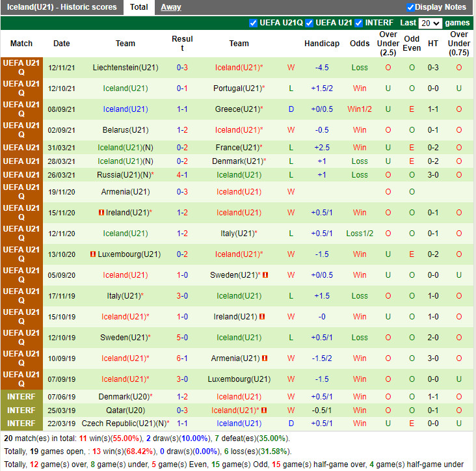Click the France(U21) team link

pyautogui.click(x=236, y=148)
